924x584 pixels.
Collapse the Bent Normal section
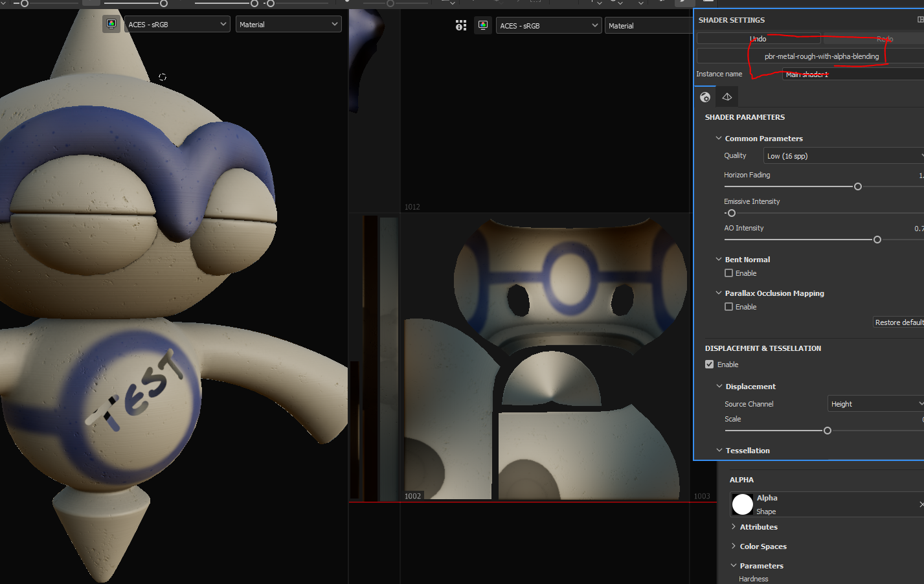(x=718, y=260)
